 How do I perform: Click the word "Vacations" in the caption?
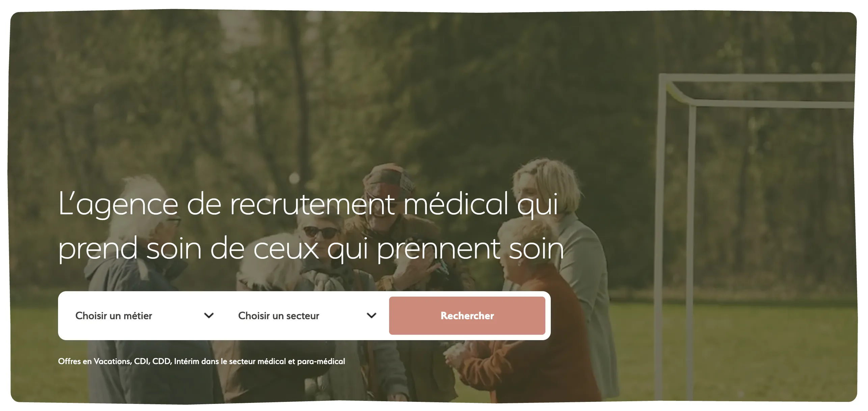click(113, 361)
